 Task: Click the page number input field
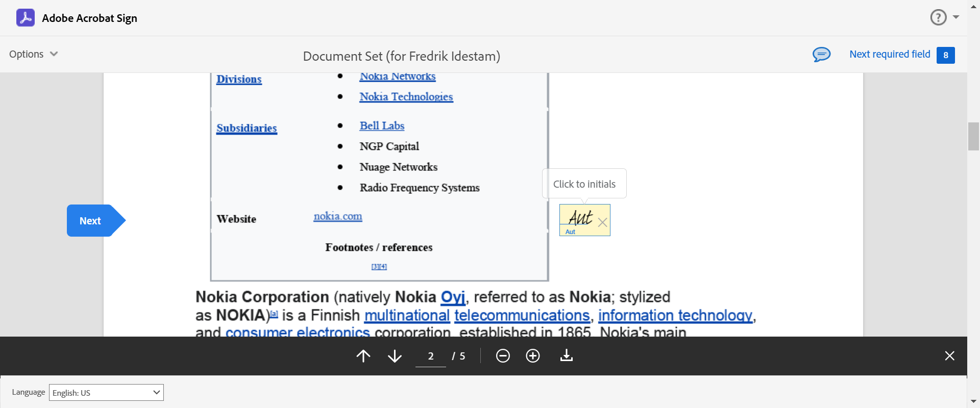click(x=431, y=356)
